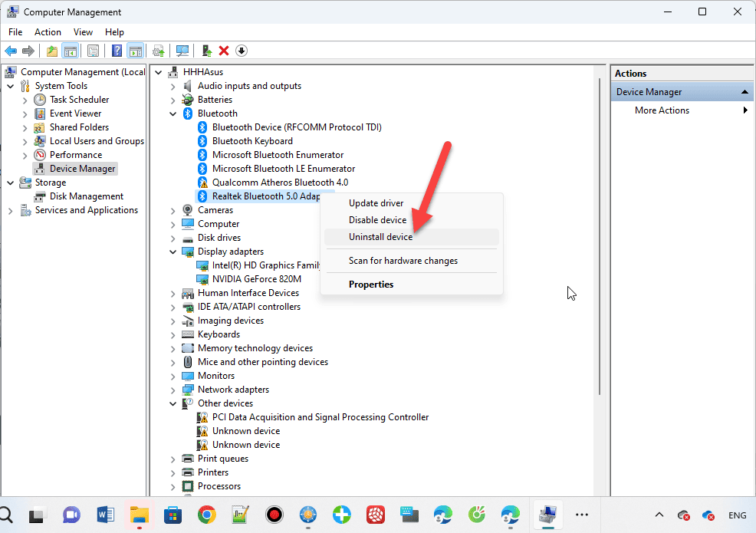The image size is (756, 533).
Task: Open the Action menu
Action: pyautogui.click(x=48, y=32)
